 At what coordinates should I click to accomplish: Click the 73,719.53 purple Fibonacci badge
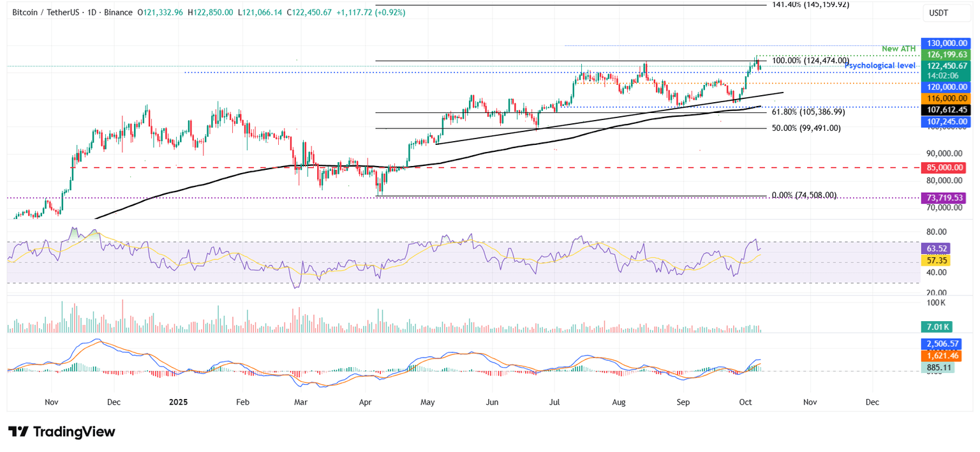pyautogui.click(x=946, y=198)
